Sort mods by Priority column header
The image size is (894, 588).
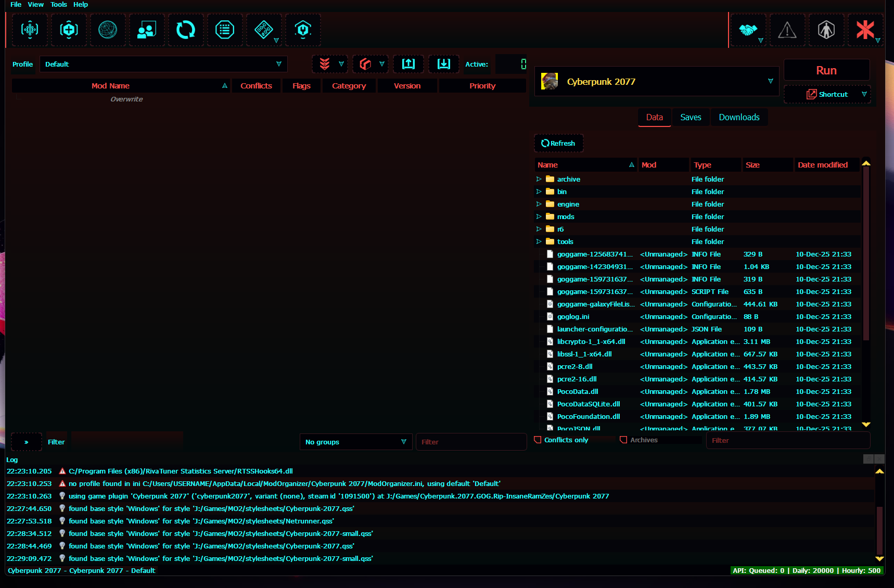pos(482,86)
